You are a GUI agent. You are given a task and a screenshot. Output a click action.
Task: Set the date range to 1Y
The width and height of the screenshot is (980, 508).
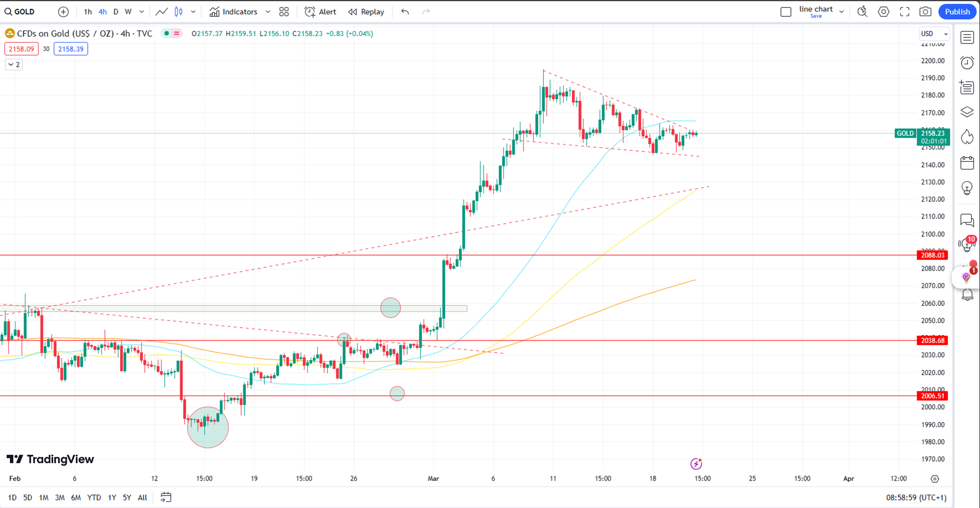112,497
